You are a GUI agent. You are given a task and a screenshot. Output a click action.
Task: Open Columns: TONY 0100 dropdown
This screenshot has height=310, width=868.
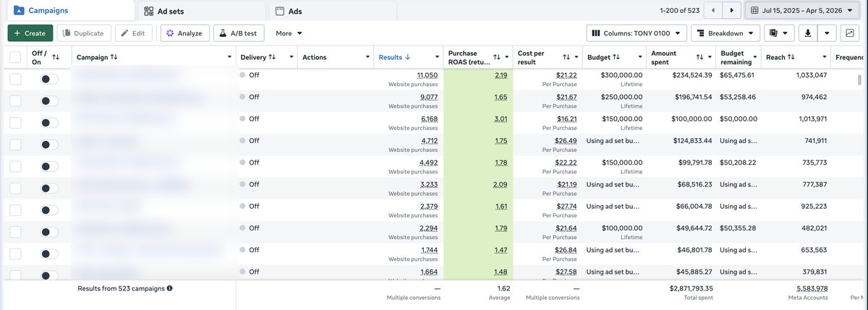coord(637,33)
